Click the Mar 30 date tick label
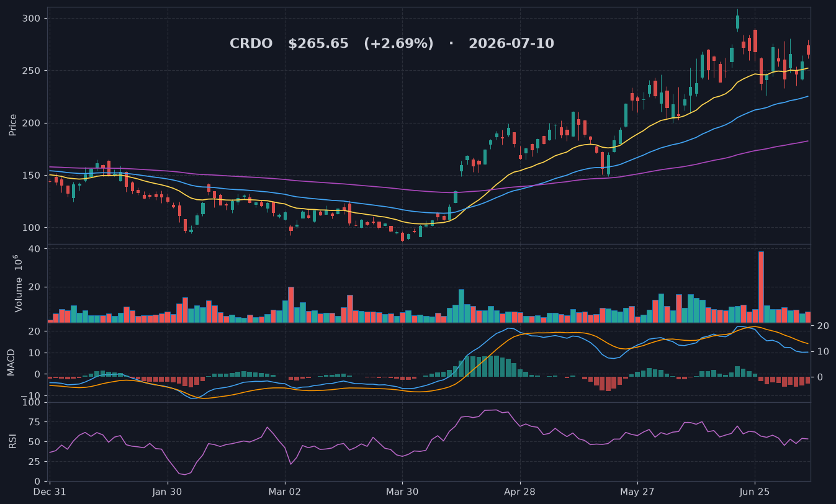Screen dimensions: 836x504 [x=402, y=492]
